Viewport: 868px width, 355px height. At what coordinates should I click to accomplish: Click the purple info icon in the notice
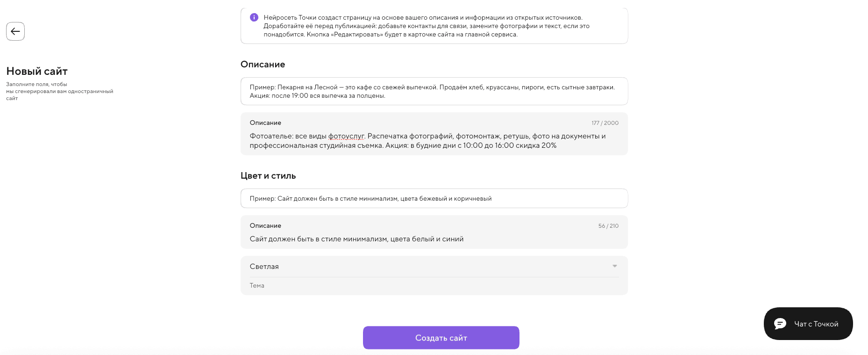point(254,17)
